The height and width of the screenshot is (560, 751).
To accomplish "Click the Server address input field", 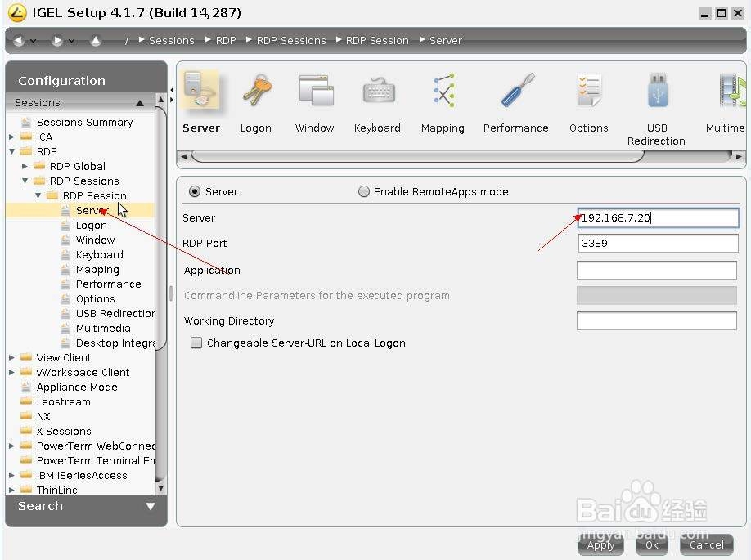I will [x=658, y=217].
